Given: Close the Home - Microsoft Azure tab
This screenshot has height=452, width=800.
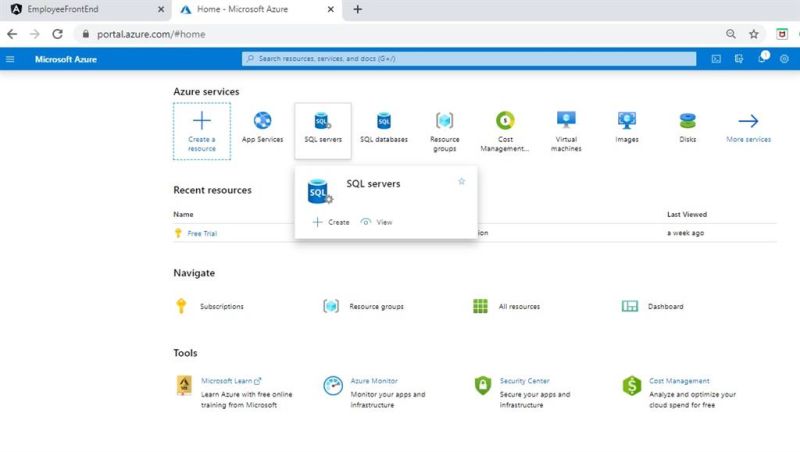Looking at the screenshot, I should click(x=331, y=9).
